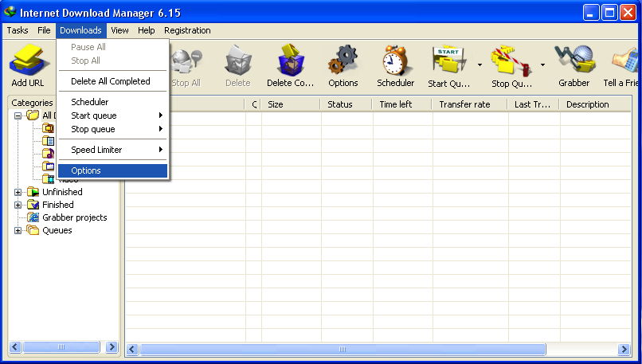Click the Stop All toolbar icon
This screenshot has width=642, height=364.
[x=186, y=62]
